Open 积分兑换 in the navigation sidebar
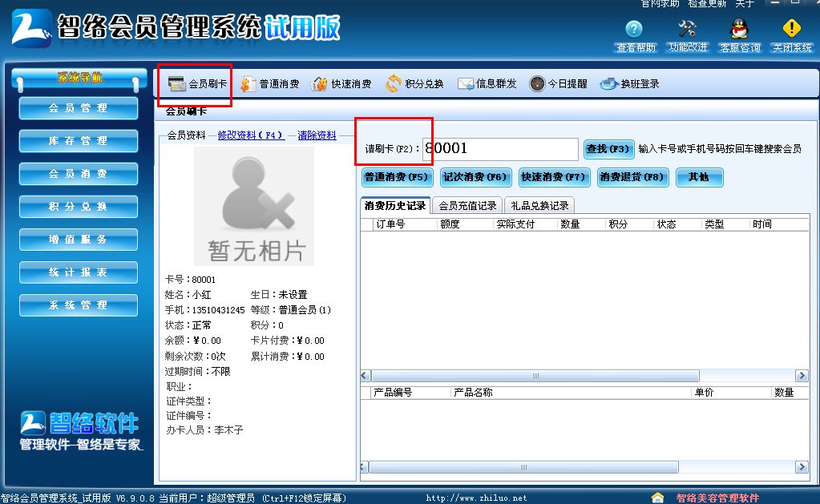The image size is (820, 504). click(79, 207)
